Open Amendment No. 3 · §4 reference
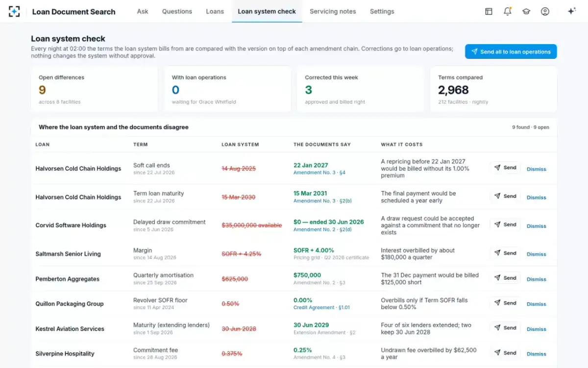The height and width of the screenshot is (368, 588). pos(319,173)
